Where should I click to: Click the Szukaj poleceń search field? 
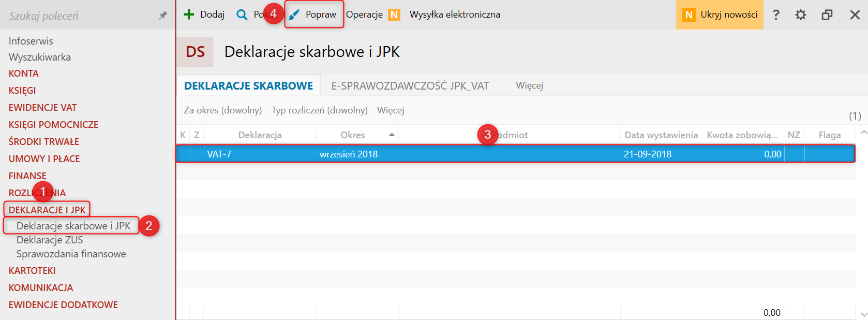point(78,16)
